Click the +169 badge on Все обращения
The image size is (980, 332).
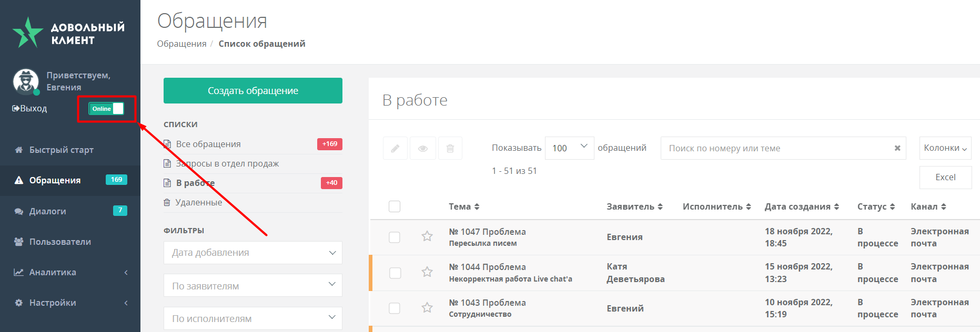click(330, 144)
